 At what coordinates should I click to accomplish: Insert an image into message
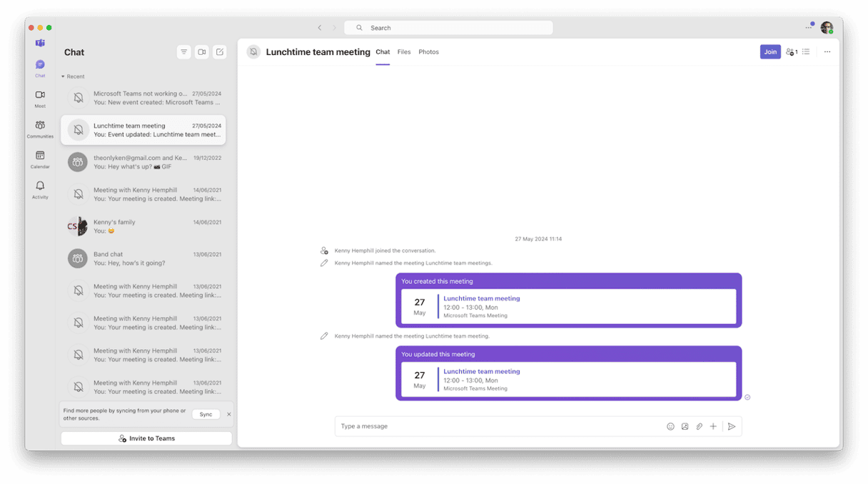[x=685, y=426]
